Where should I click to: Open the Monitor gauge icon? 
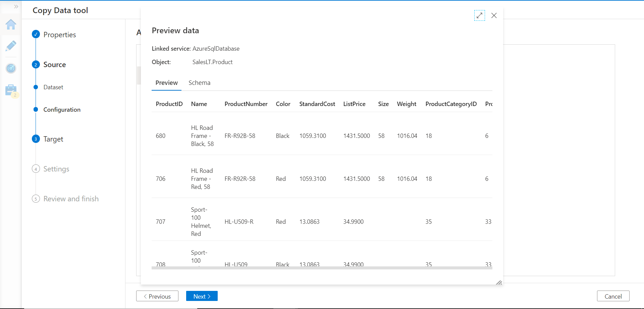pos(11,68)
